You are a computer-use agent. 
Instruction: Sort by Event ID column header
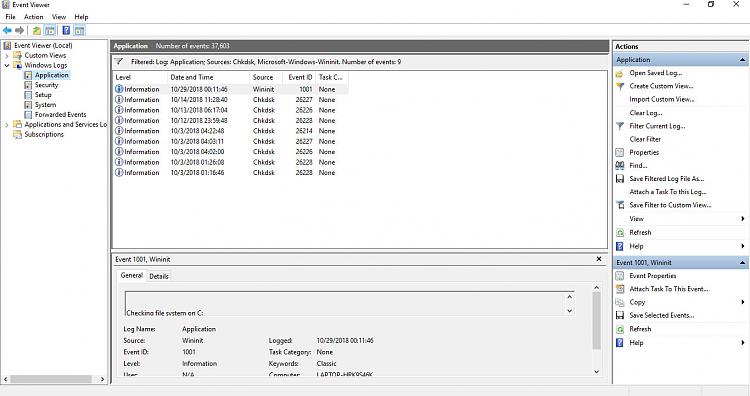299,77
